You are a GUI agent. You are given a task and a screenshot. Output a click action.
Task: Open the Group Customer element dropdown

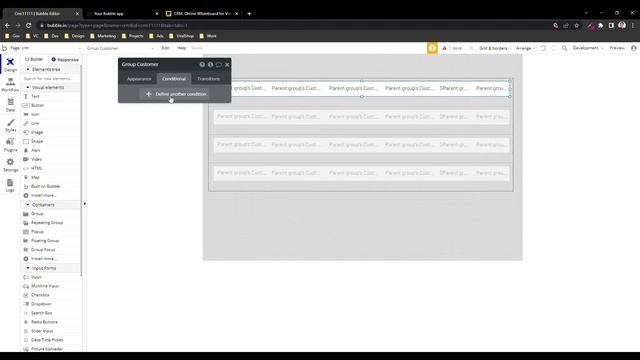(x=120, y=48)
